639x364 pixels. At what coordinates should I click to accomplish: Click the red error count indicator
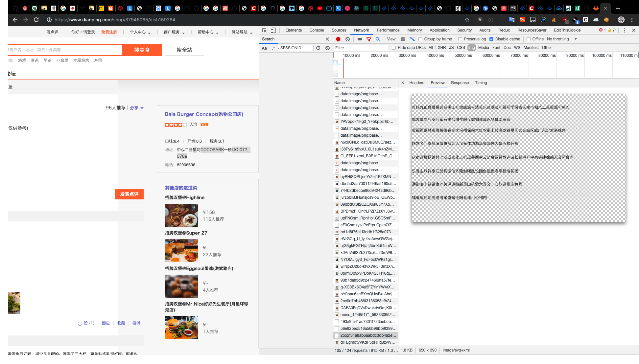[603, 30]
